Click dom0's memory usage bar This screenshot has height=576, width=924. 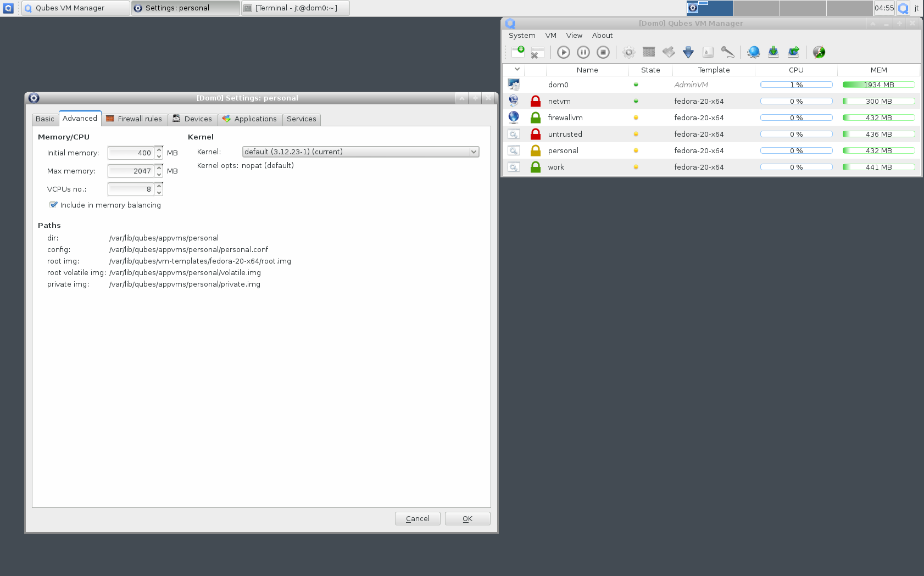coord(878,84)
